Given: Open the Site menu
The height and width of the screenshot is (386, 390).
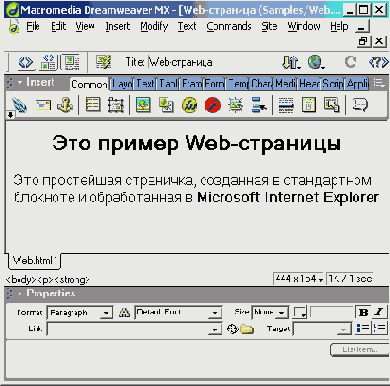Looking at the screenshot, I should (x=269, y=26).
